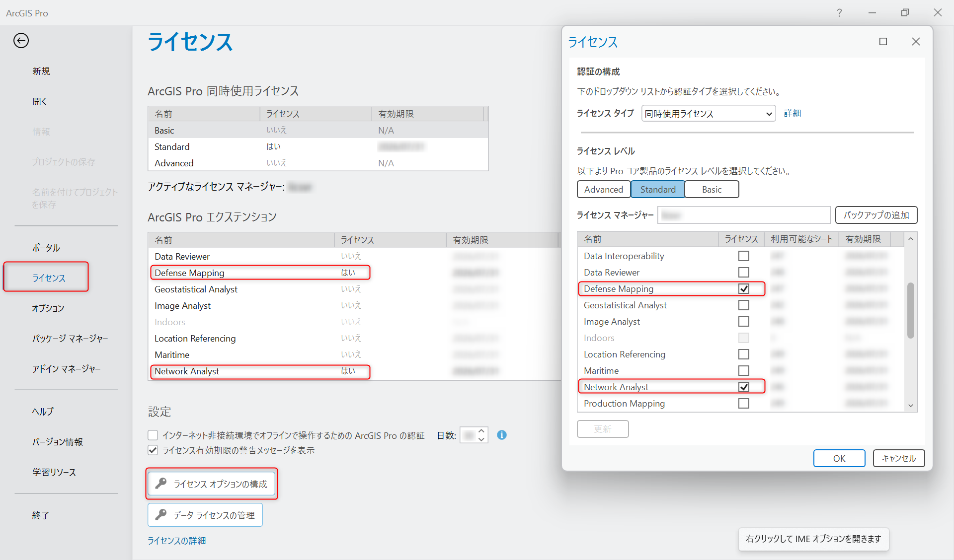Click the バックアップの追加 button
Image resolution: width=954 pixels, height=560 pixels.
tap(876, 215)
